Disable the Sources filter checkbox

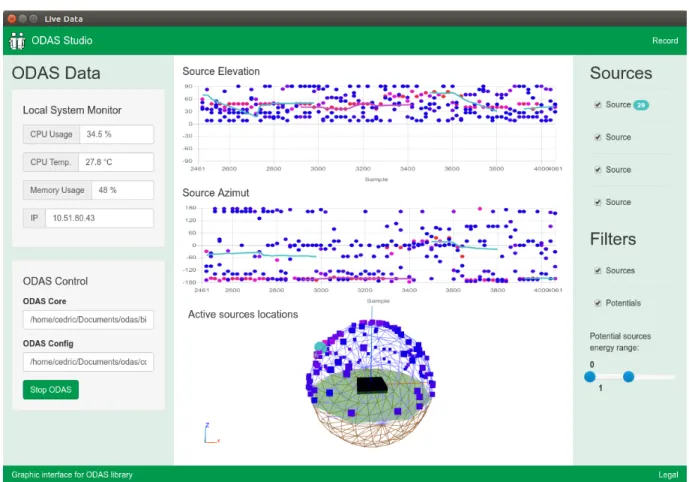[598, 271]
